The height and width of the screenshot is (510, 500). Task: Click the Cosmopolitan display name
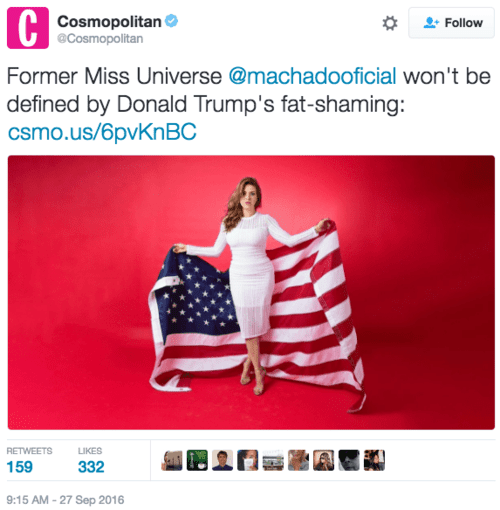tap(109, 22)
